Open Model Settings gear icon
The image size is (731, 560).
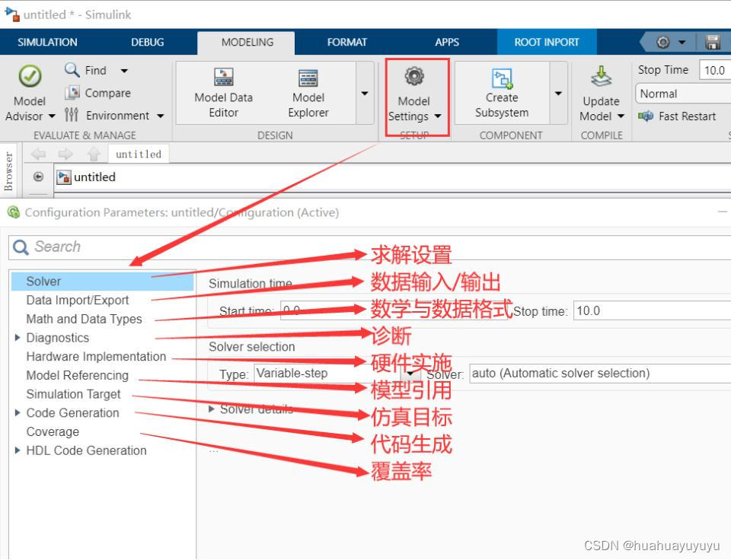(414, 76)
